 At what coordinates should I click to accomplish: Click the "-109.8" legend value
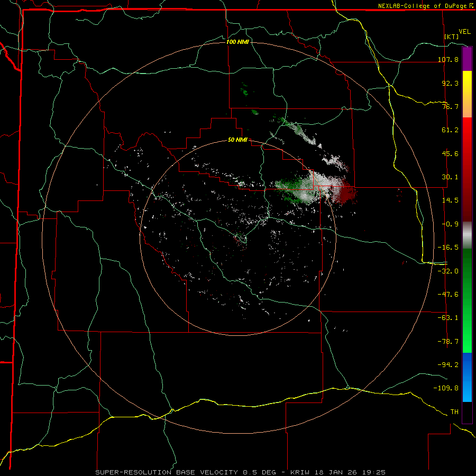446,388
